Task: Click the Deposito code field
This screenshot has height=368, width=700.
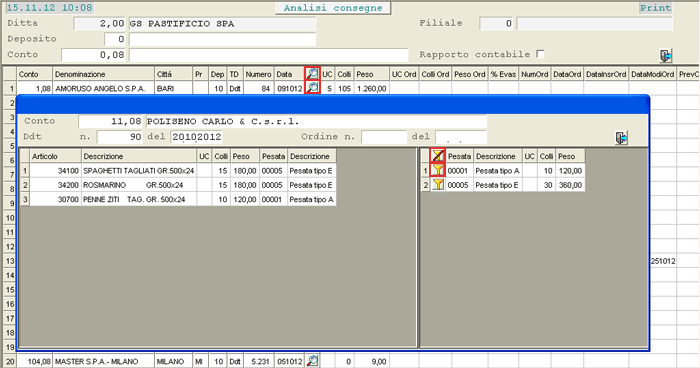Action: (115, 39)
